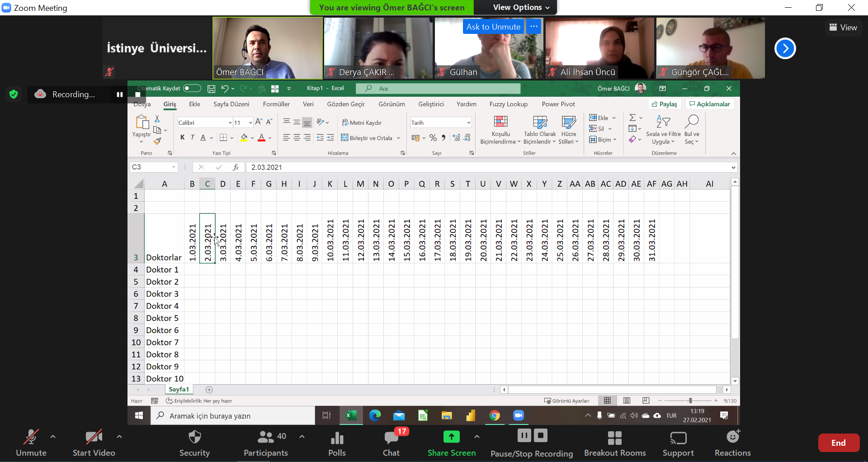This screenshot has height=462, width=868.
Task: Open the Sayfa Düzeni ribbon tab
Action: (x=231, y=104)
